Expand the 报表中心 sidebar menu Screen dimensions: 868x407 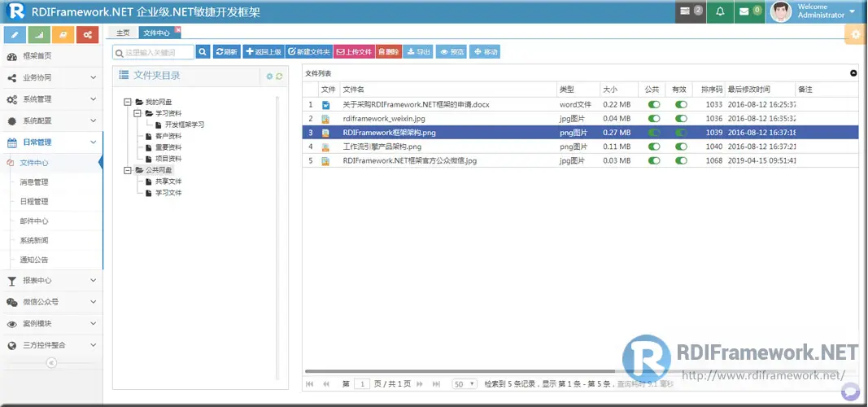pos(51,281)
